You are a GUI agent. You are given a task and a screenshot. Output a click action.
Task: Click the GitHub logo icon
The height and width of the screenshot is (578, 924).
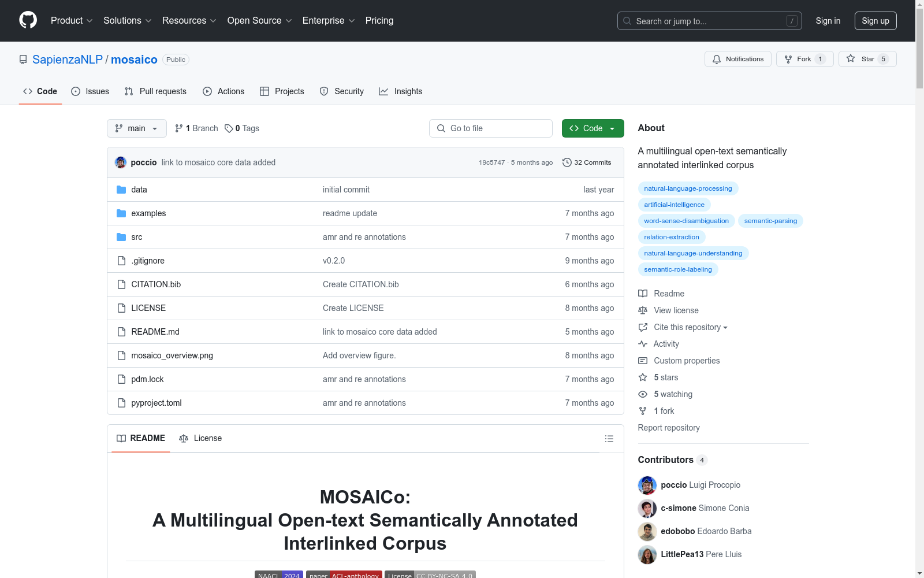[28, 20]
